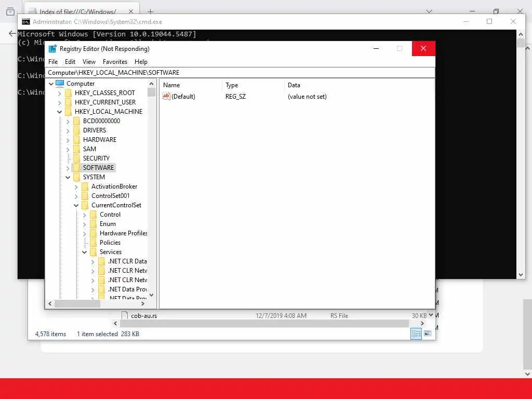Click the ActivationBroker folder icon
The height and width of the screenshot is (399, 532).
click(85, 187)
